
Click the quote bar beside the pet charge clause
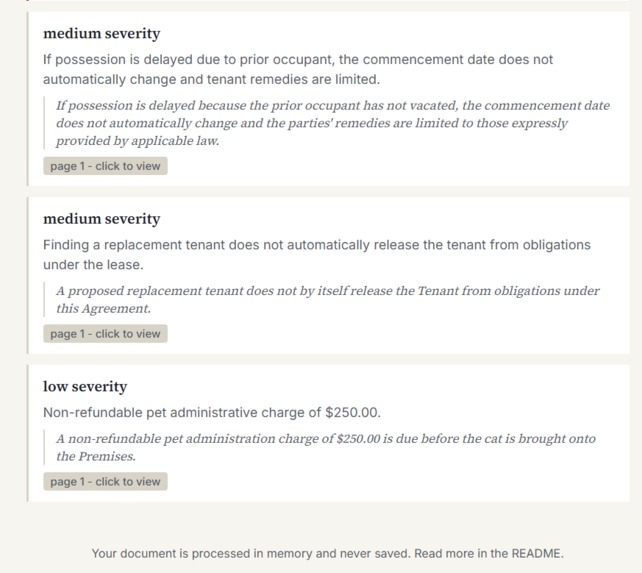[44, 447]
